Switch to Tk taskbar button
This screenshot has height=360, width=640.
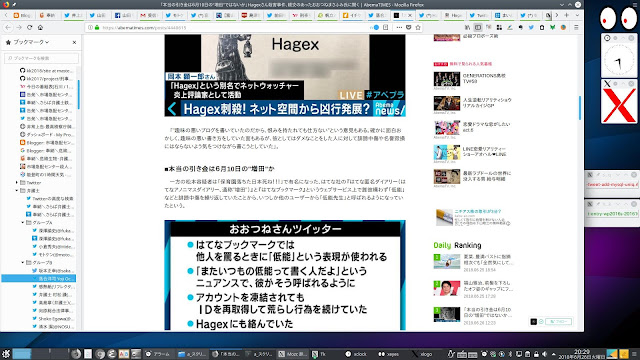(319, 354)
